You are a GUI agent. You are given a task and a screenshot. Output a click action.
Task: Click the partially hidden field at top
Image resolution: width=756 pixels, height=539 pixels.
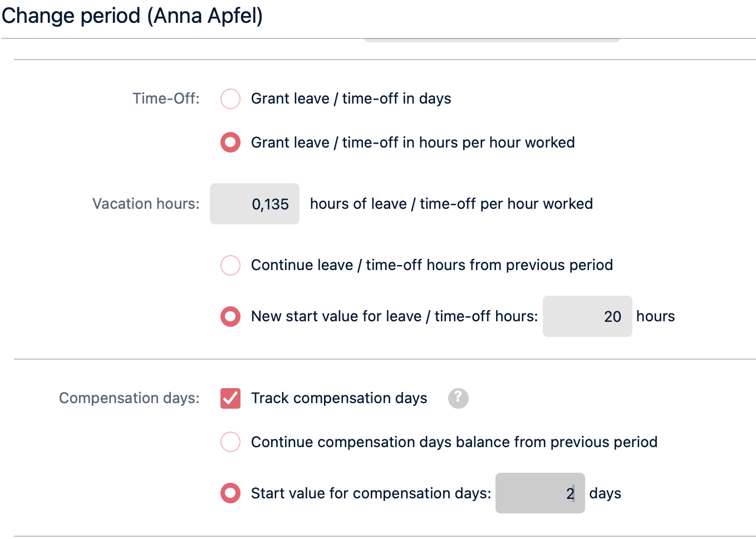tap(492, 40)
